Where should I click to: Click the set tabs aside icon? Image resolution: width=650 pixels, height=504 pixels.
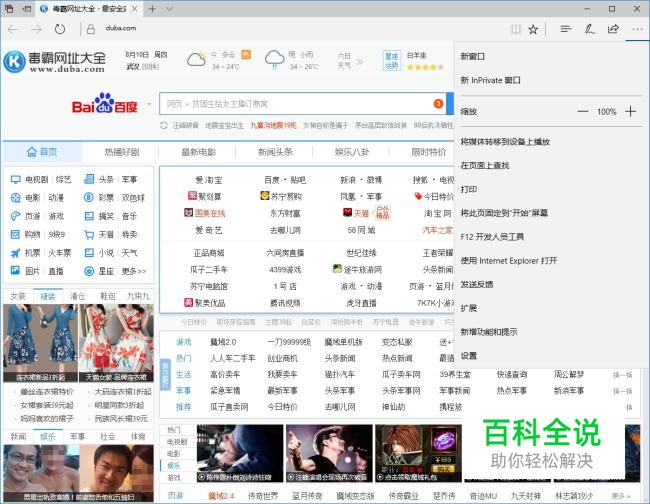coord(27,8)
